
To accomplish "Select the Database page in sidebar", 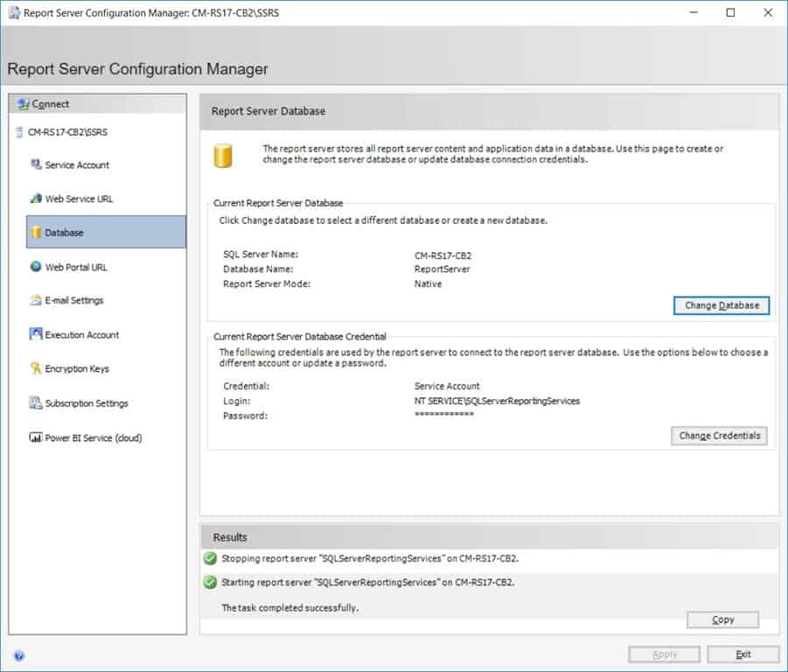I will click(106, 232).
